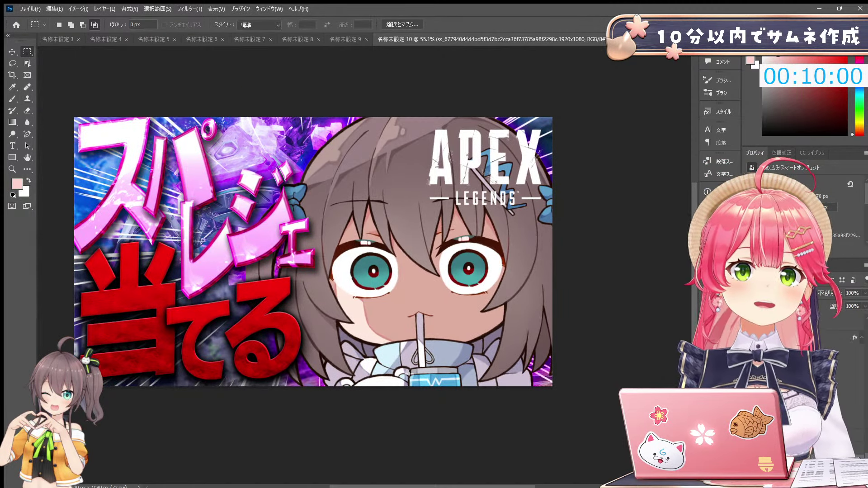This screenshot has width=868, height=488.
Task: Open the スタイル dropdown set to 標準
Action: click(x=259, y=25)
